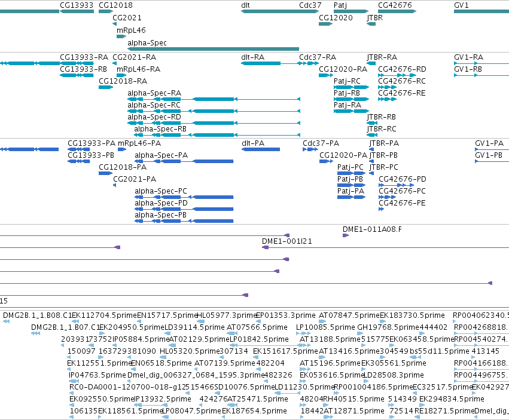Click transcript label CG13933-RA
This screenshot has height=420, width=509.
click(x=84, y=57)
